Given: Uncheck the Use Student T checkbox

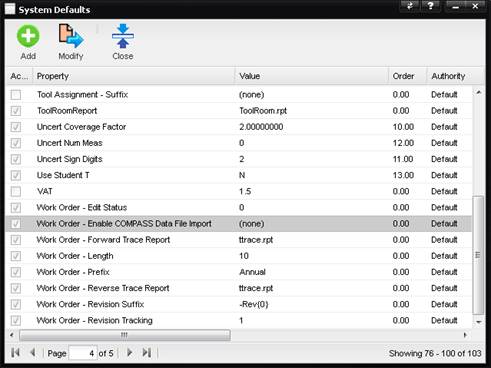Looking at the screenshot, I should [16, 175].
